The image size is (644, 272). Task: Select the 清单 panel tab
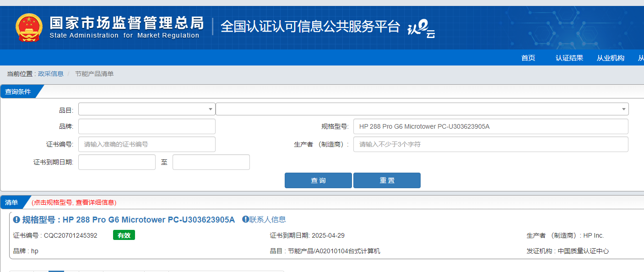(11, 202)
